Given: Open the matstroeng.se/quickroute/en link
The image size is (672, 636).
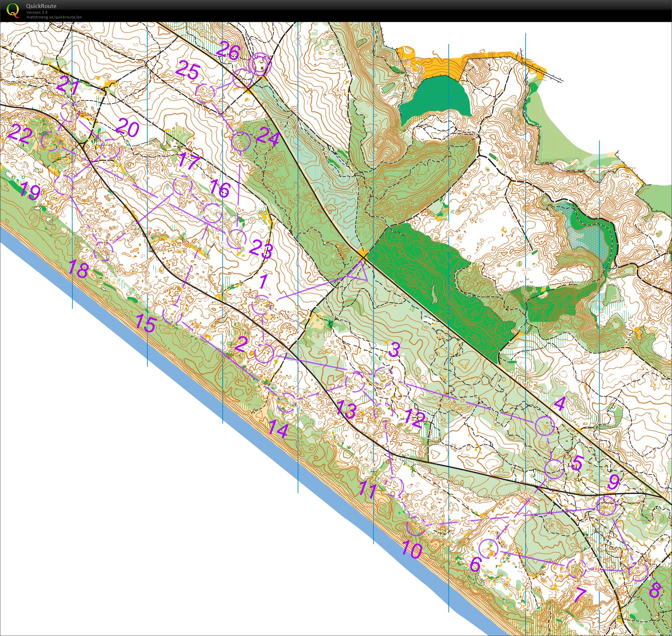Looking at the screenshot, I should pos(54,17).
